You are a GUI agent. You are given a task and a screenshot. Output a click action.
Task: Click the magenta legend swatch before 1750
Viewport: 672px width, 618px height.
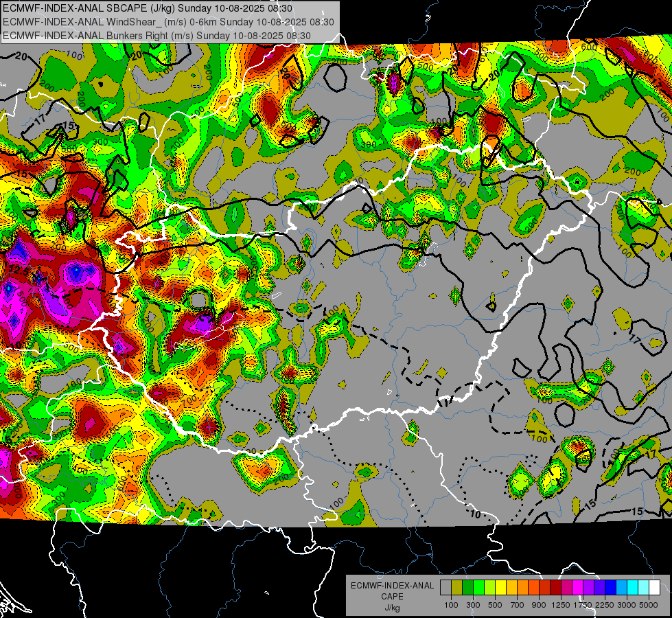[578, 588]
